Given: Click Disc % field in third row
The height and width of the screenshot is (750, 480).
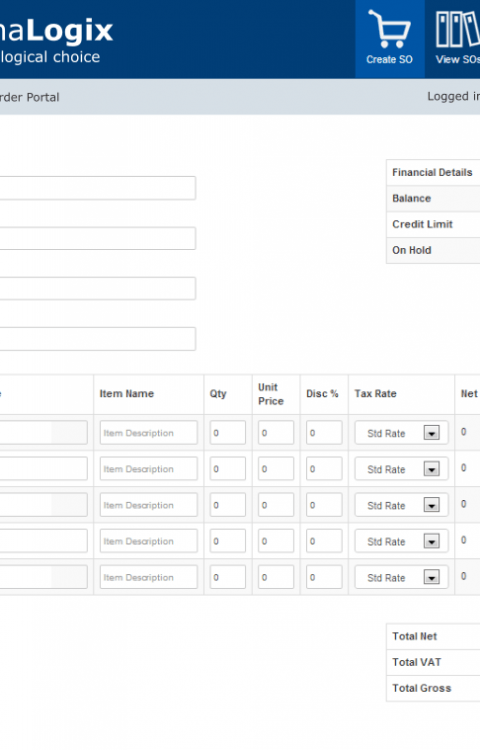Looking at the screenshot, I should click(324, 505).
